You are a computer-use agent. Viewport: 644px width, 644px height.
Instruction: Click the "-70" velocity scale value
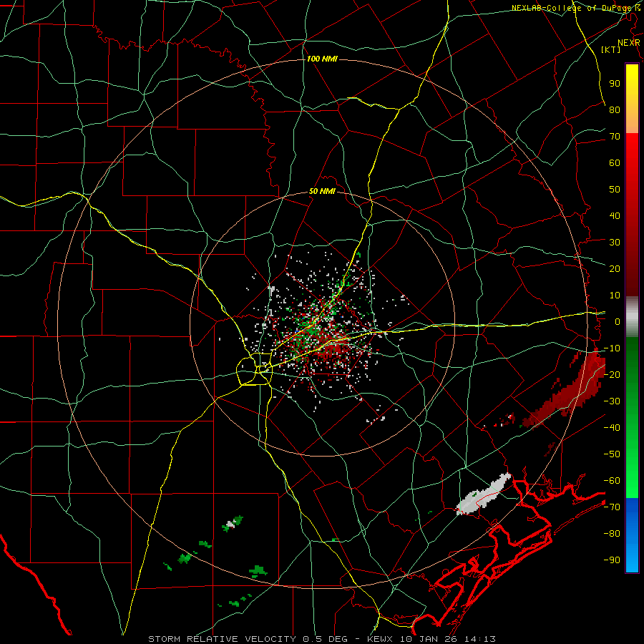tap(612, 507)
